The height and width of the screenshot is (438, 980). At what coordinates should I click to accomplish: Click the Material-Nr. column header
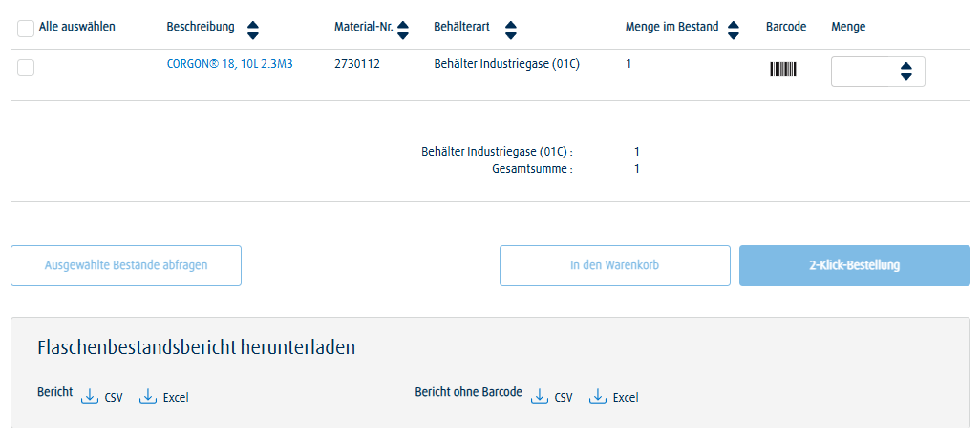(363, 27)
